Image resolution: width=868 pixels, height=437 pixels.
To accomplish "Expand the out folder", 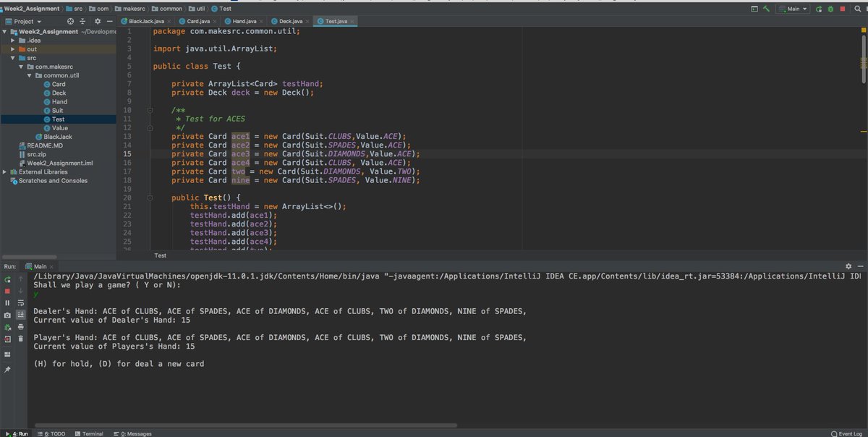I will [13, 49].
